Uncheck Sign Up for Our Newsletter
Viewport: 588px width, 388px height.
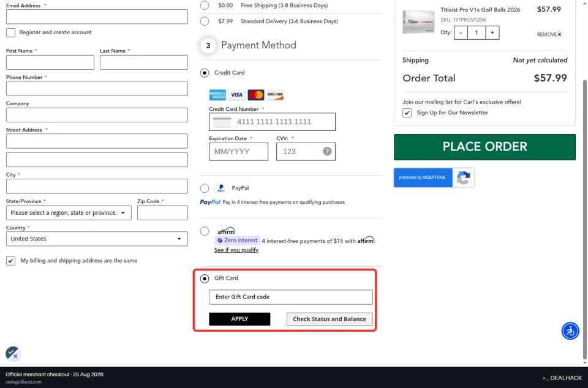click(407, 113)
